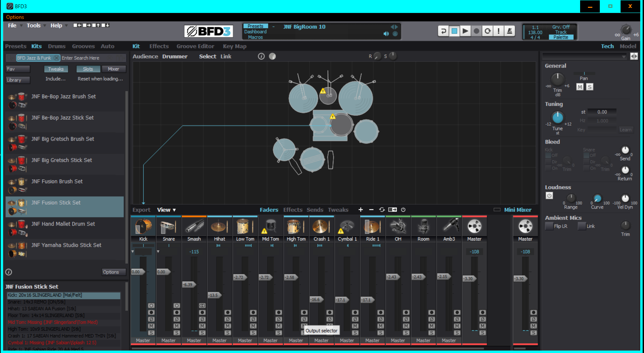Click the High Tom channel icon

click(296, 227)
